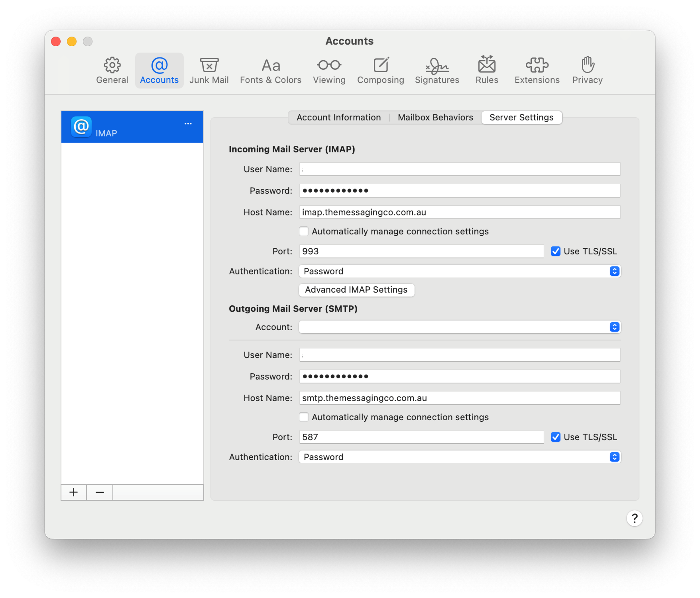The width and height of the screenshot is (700, 598).
Task: Open General preferences gear icon
Action: 112,65
